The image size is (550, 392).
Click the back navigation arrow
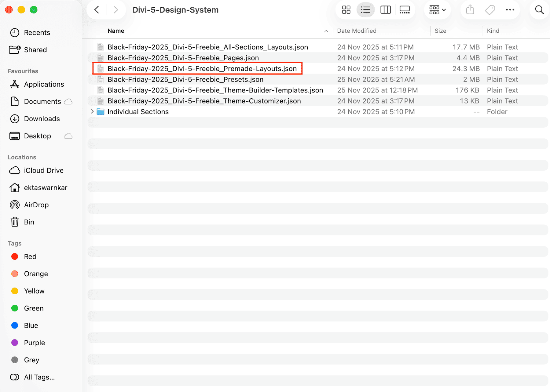pos(96,9)
